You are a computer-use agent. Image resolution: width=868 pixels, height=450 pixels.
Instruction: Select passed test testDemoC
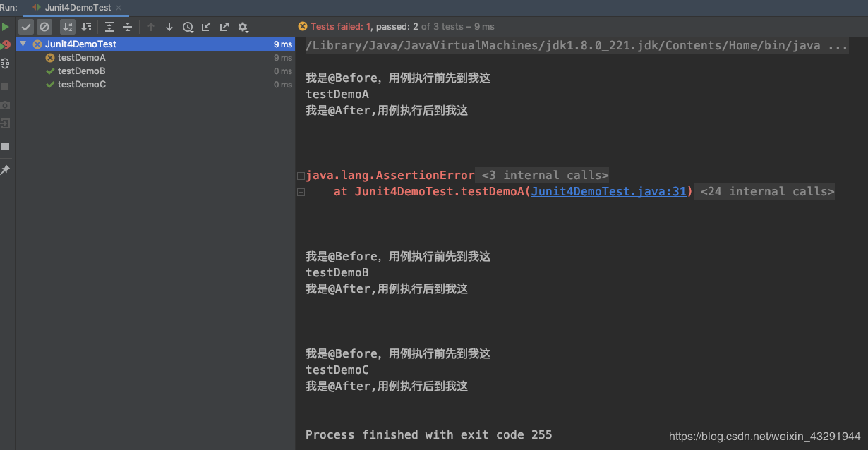pyautogui.click(x=81, y=85)
